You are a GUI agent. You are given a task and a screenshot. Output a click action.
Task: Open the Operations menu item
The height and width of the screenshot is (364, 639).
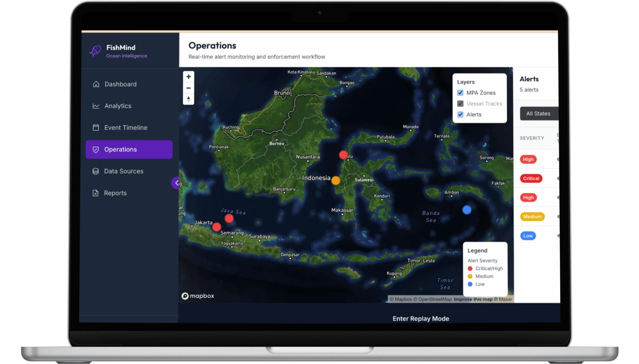(129, 149)
